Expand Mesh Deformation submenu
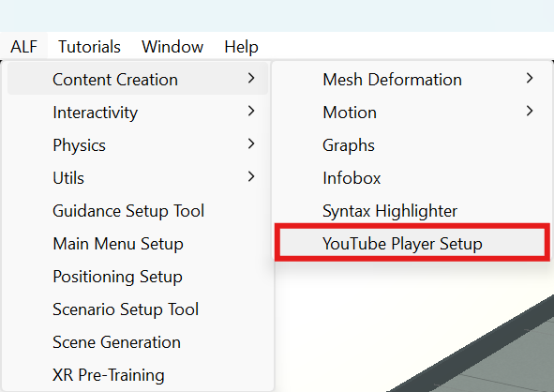 (412, 79)
